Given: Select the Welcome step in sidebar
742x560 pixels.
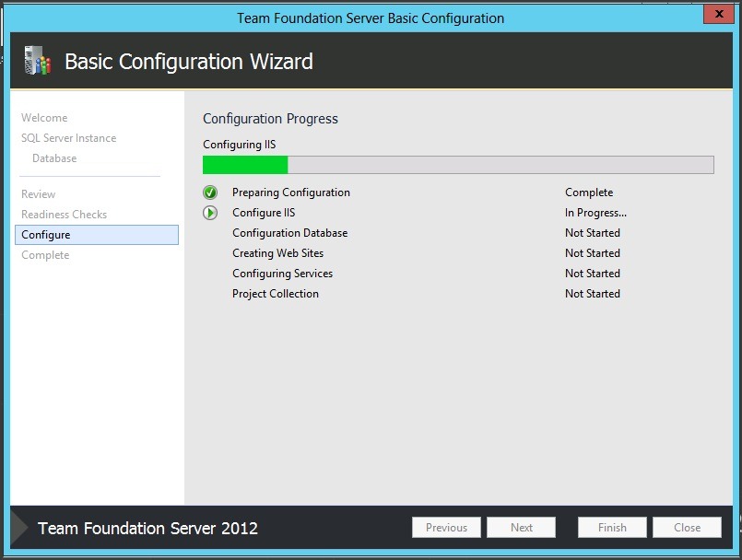Looking at the screenshot, I should (x=44, y=118).
